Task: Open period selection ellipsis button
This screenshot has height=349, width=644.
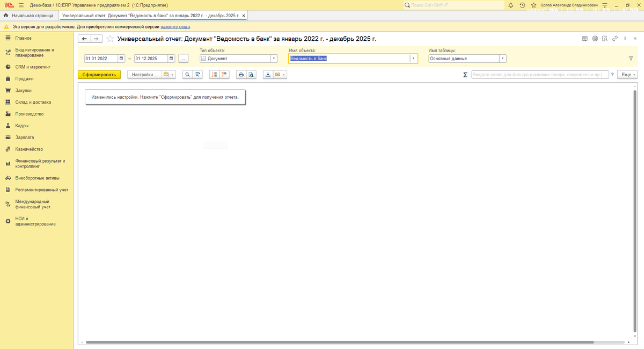Action: click(184, 59)
